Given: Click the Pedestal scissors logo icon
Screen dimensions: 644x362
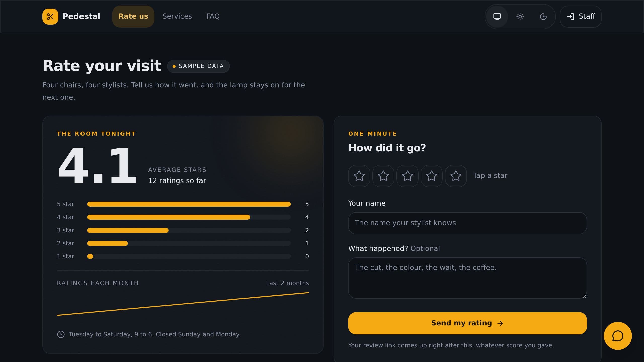Looking at the screenshot, I should click(50, 17).
